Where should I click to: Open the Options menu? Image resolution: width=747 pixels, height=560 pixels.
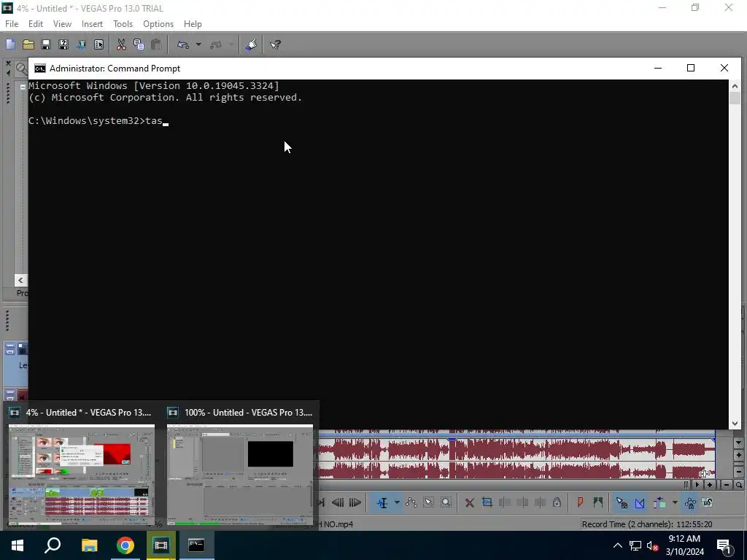158,24
